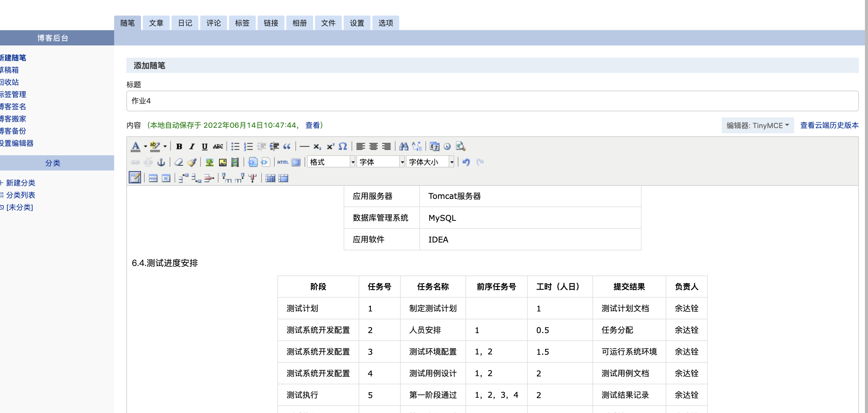The height and width of the screenshot is (413, 868).
Task: Click the text color A swatch
Action: pyautogui.click(x=136, y=146)
